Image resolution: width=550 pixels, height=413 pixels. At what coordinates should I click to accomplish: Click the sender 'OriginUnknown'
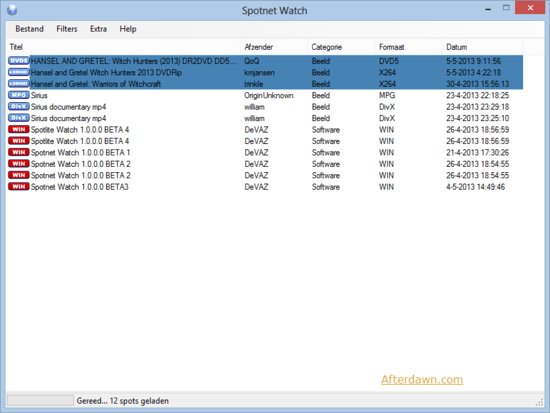pyautogui.click(x=269, y=95)
